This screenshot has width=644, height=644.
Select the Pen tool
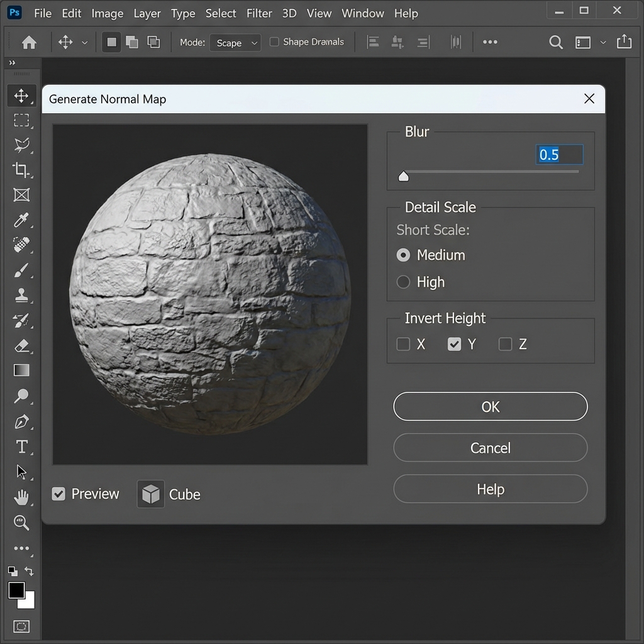[21, 421]
